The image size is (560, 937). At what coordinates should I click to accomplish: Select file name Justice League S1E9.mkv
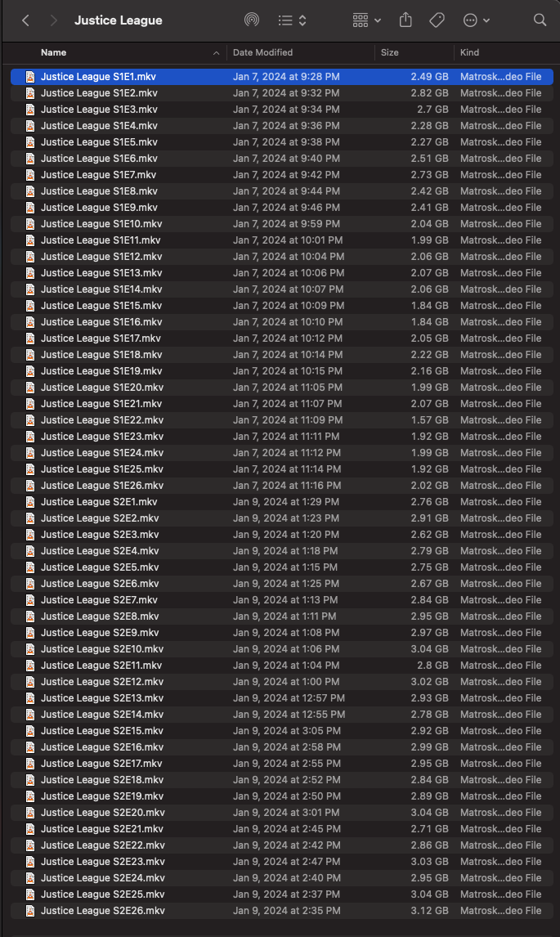[x=99, y=208]
